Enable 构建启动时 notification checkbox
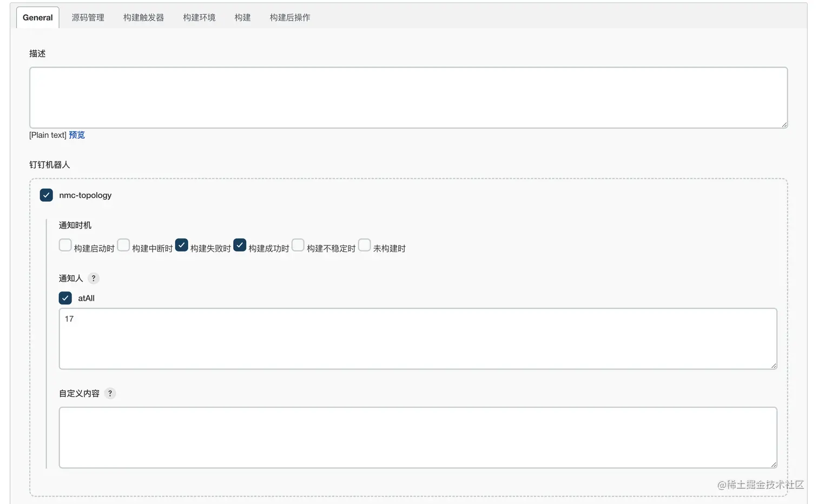The height and width of the screenshot is (504, 818). click(65, 245)
